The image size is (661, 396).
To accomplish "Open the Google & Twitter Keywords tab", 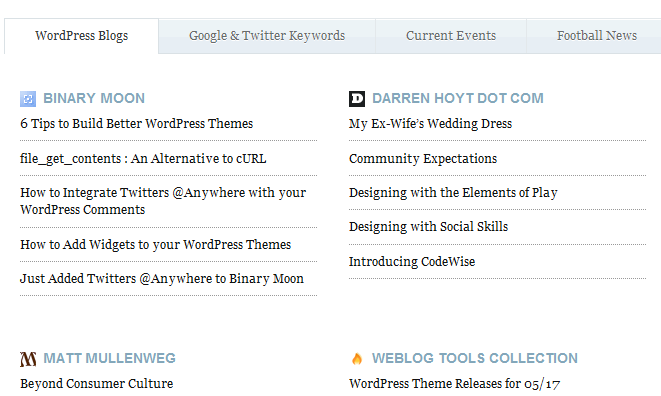I will [x=267, y=36].
